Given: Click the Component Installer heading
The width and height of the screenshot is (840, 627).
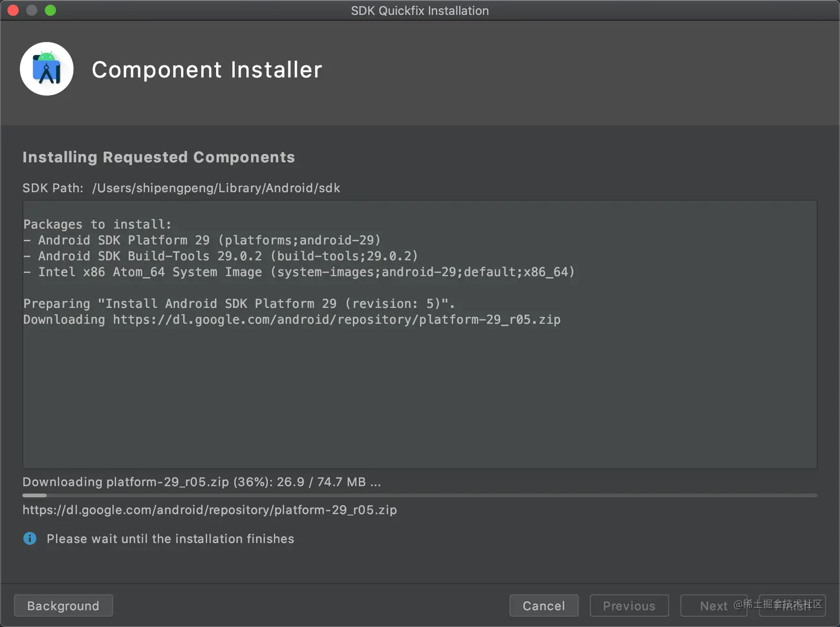Looking at the screenshot, I should click(207, 70).
